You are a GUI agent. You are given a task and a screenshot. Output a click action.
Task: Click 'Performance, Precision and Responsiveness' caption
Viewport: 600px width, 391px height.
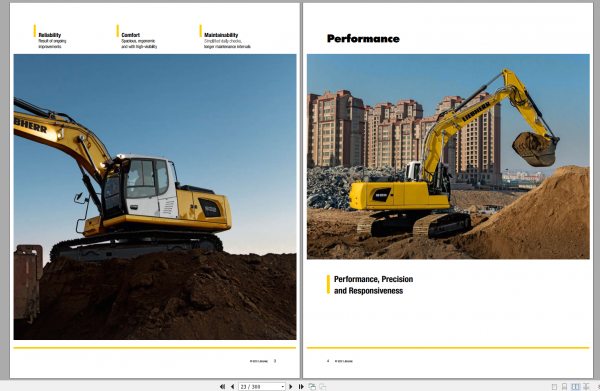[x=373, y=285]
